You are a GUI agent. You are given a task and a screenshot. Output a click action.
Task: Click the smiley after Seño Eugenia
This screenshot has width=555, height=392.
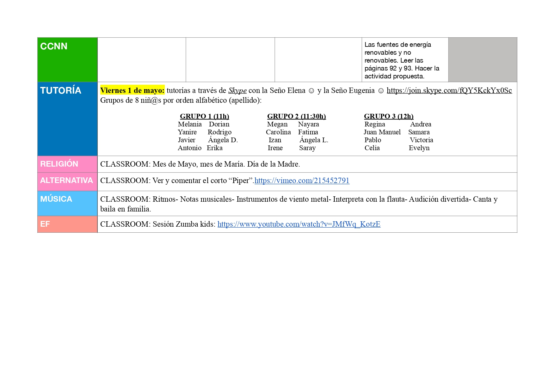point(381,91)
